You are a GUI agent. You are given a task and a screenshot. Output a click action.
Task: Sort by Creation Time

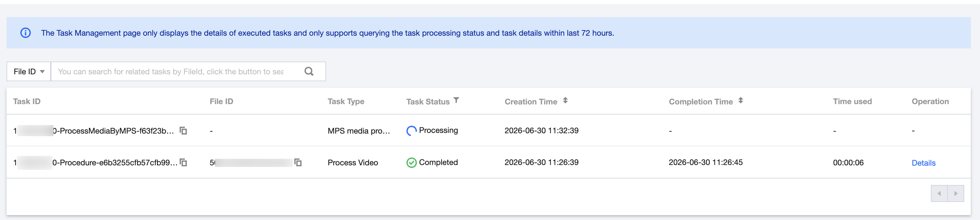pyautogui.click(x=565, y=101)
